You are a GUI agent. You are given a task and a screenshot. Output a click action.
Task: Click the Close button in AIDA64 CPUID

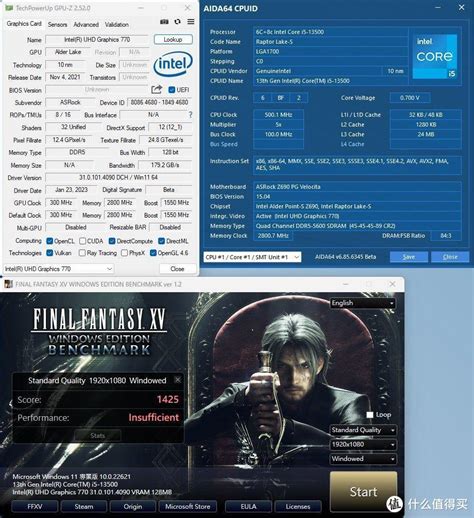450,257
